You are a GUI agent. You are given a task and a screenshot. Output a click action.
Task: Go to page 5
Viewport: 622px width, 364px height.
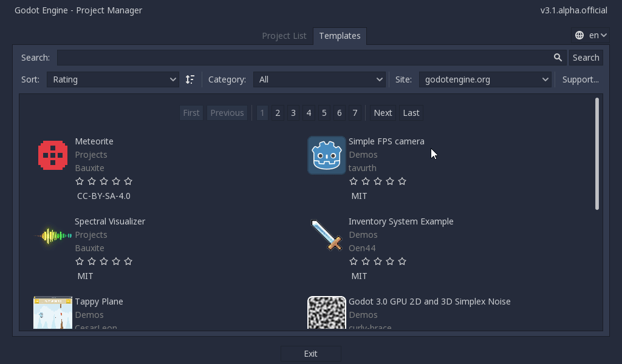324,113
